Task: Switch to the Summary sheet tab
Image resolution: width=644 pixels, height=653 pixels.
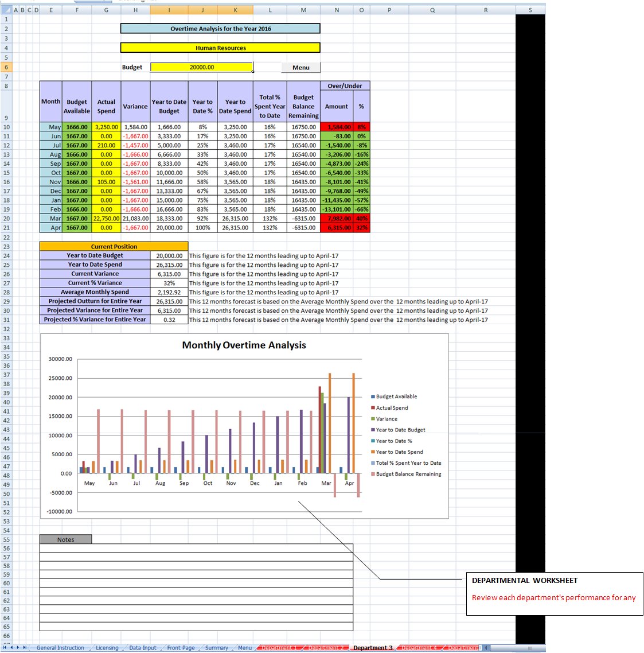Action: tap(216, 648)
